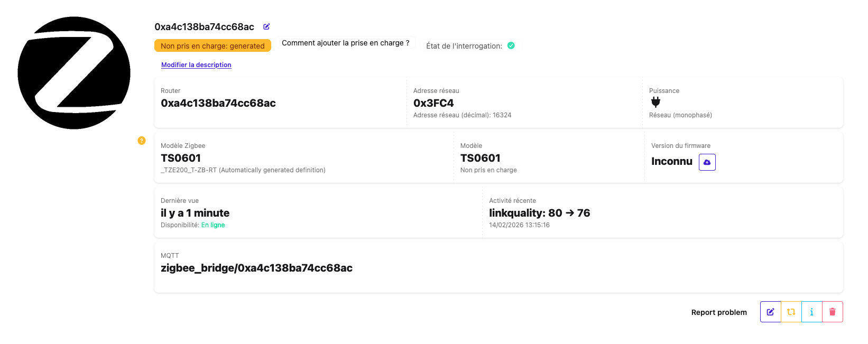This screenshot has width=868, height=344.
Task: Click the MQTT topic zigbee_bridge text
Action: tap(256, 268)
